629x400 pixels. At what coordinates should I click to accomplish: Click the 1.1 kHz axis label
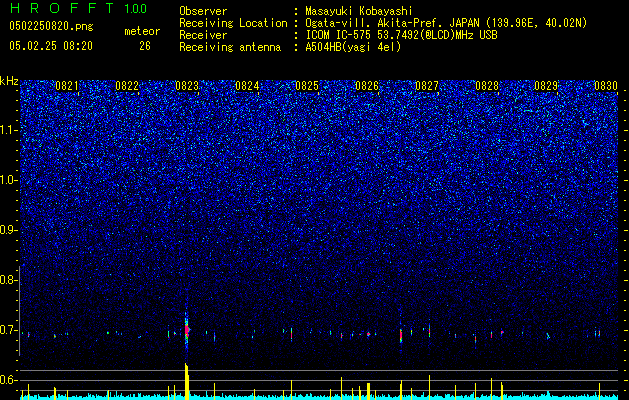8,130
